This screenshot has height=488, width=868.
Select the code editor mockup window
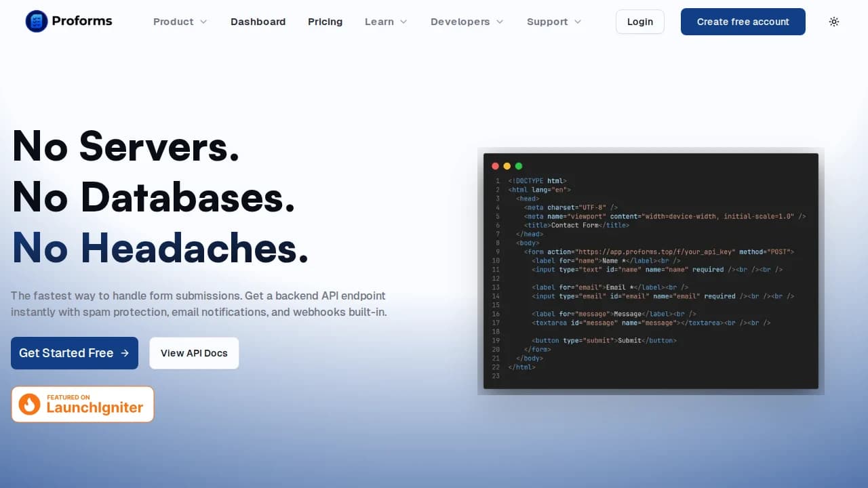pos(651,271)
